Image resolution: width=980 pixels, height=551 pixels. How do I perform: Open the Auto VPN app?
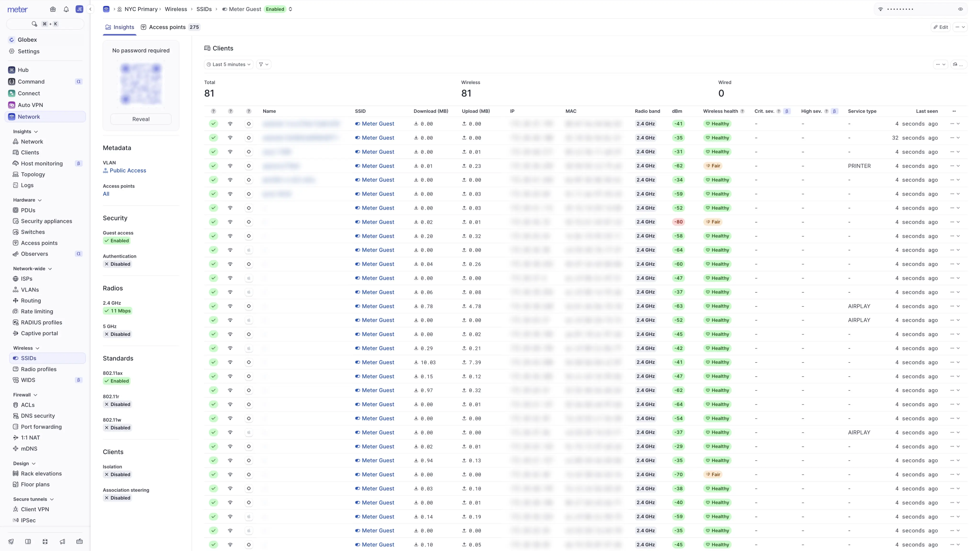30,105
